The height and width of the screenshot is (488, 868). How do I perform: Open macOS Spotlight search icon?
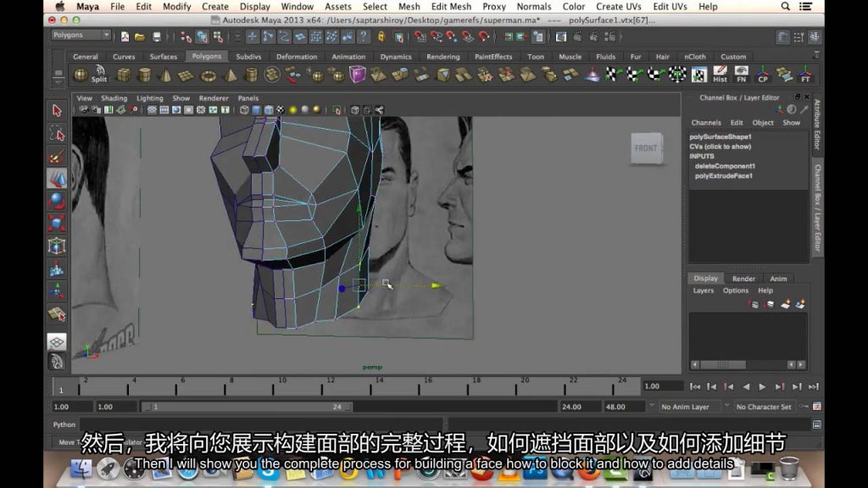point(785,7)
